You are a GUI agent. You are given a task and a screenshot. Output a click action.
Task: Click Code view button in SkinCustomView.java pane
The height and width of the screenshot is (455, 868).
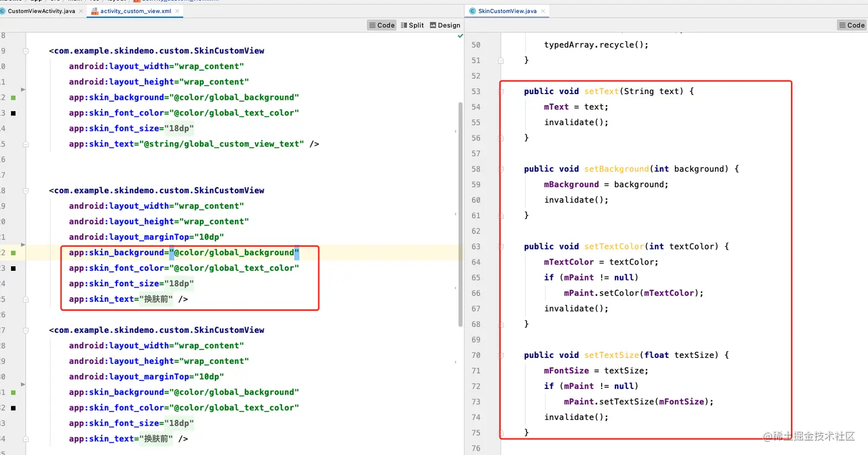pos(851,25)
